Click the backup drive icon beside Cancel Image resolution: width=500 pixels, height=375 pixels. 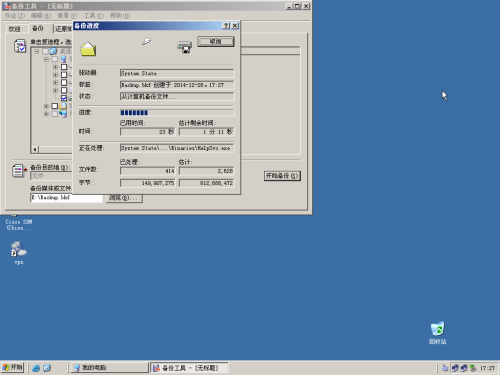point(185,47)
